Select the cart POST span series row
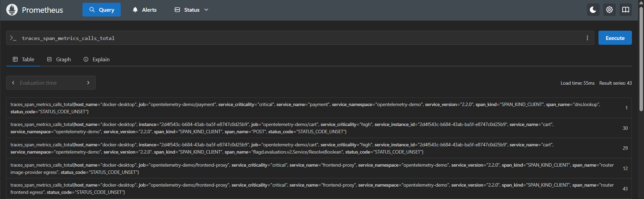The height and width of the screenshot is (199, 644). (319, 128)
